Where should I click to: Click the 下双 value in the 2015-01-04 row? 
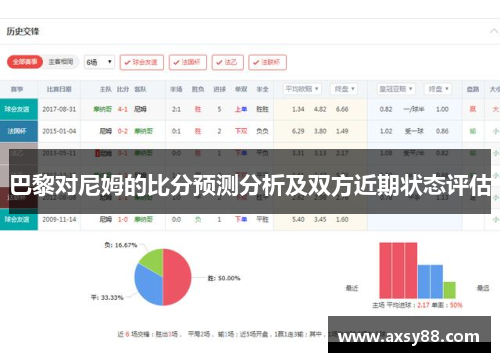tap(241, 131)
